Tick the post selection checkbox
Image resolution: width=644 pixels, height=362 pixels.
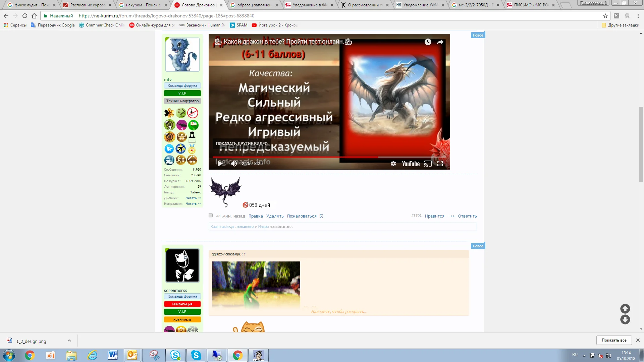pos(211,216)
